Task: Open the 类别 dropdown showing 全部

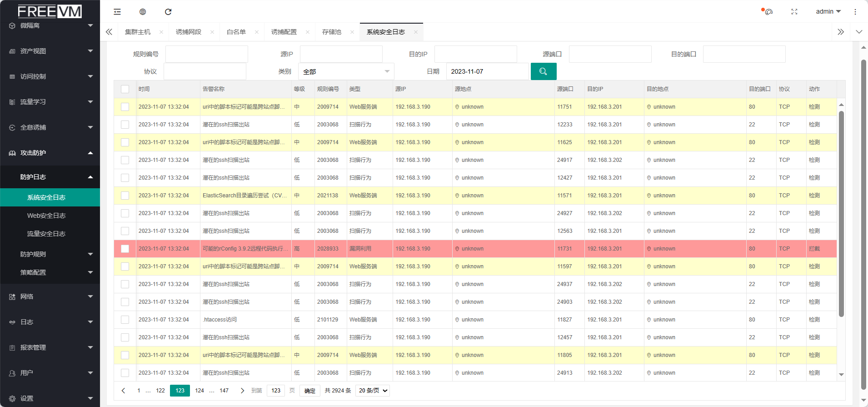Action: pos(346,71)
